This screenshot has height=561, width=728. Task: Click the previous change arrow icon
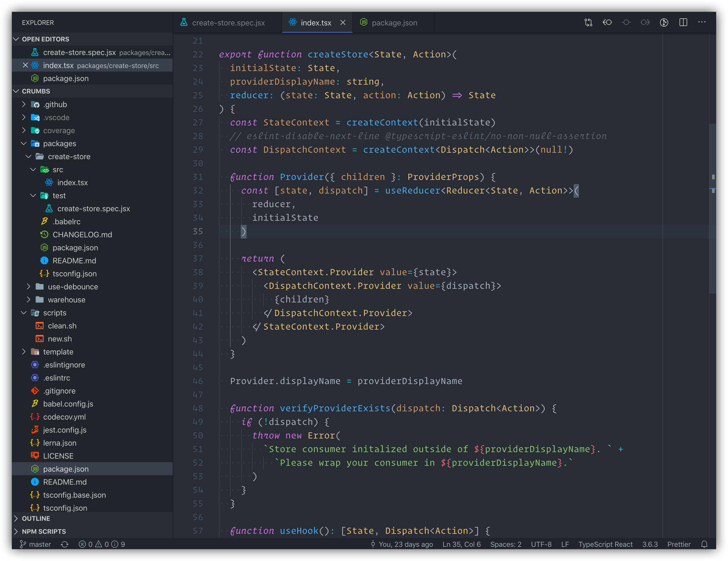pyautogui.click(x=607, y=22)
